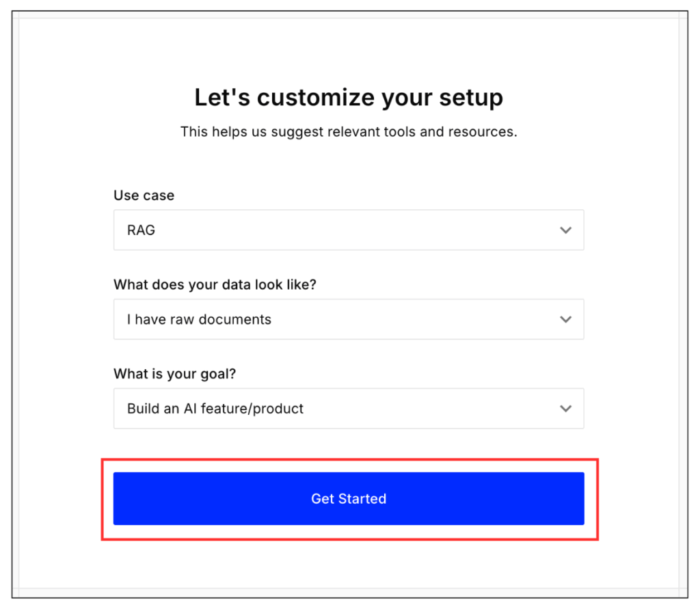Viewport: 700px width, 609px height.
Task: Click the word 'Started' on the blue button
Action: point(363,498)
